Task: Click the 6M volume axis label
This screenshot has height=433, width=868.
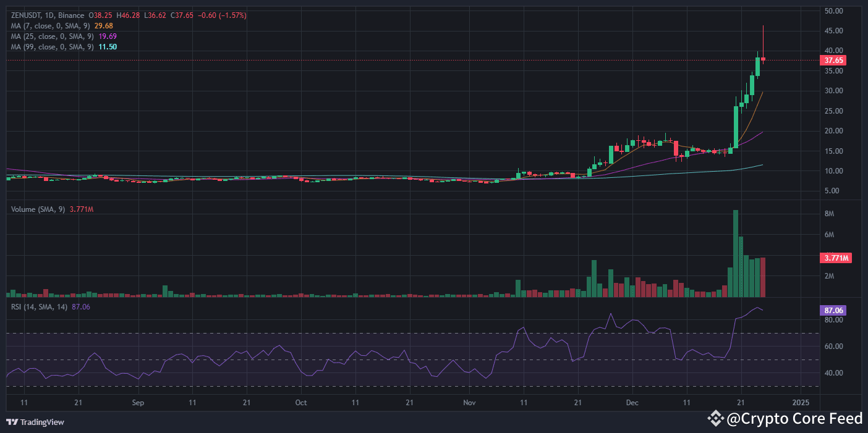Action: (x=830, y=235)
